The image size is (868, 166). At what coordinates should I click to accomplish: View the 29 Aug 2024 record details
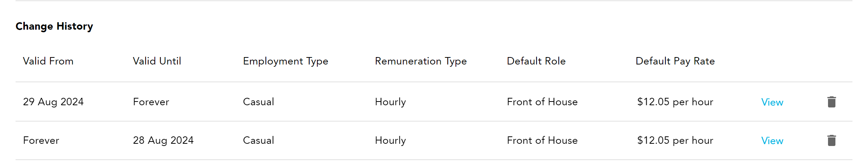coord(772,102)
